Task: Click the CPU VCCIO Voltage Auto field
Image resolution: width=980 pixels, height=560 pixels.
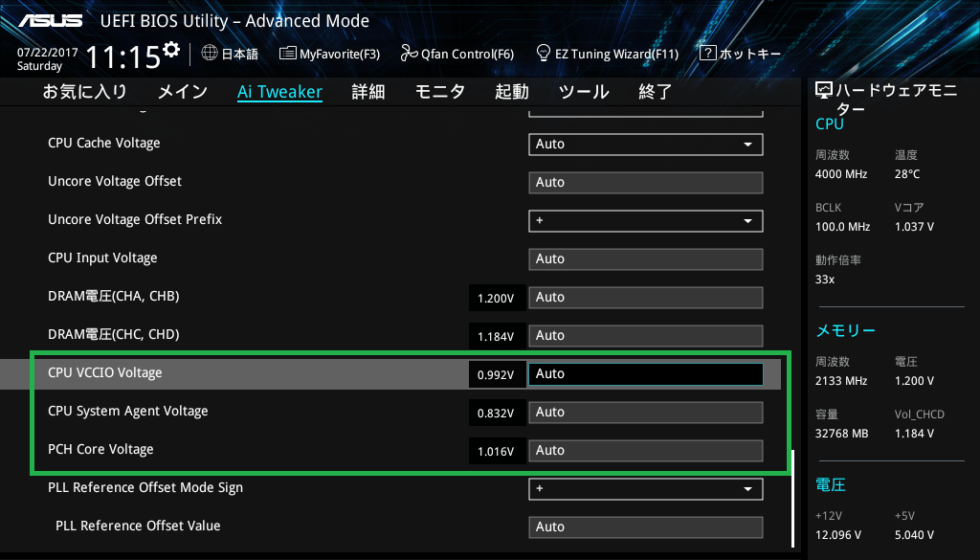Action: tap(646, 373)
